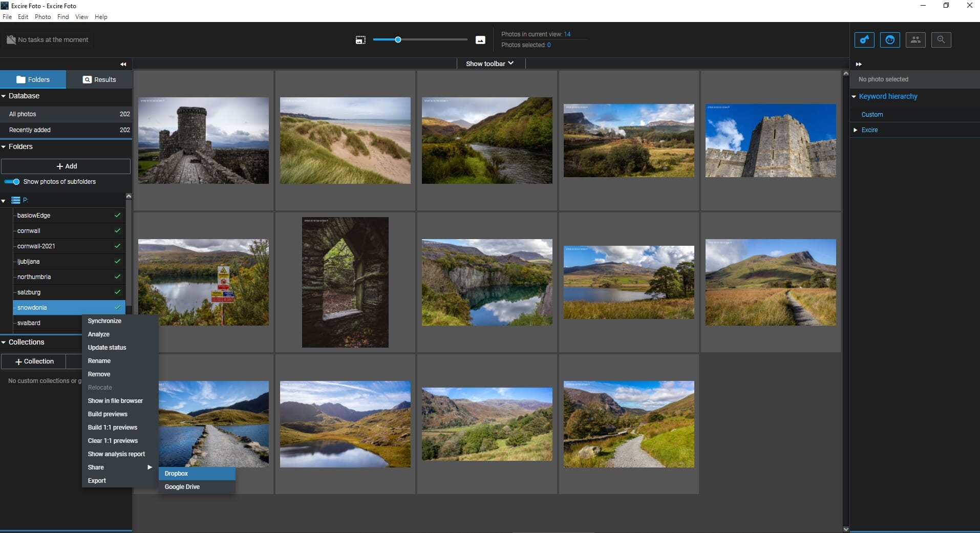Open the Show toolbar dropdown
Viewport: 980px width, 533px height.
[x=490, y=63]
